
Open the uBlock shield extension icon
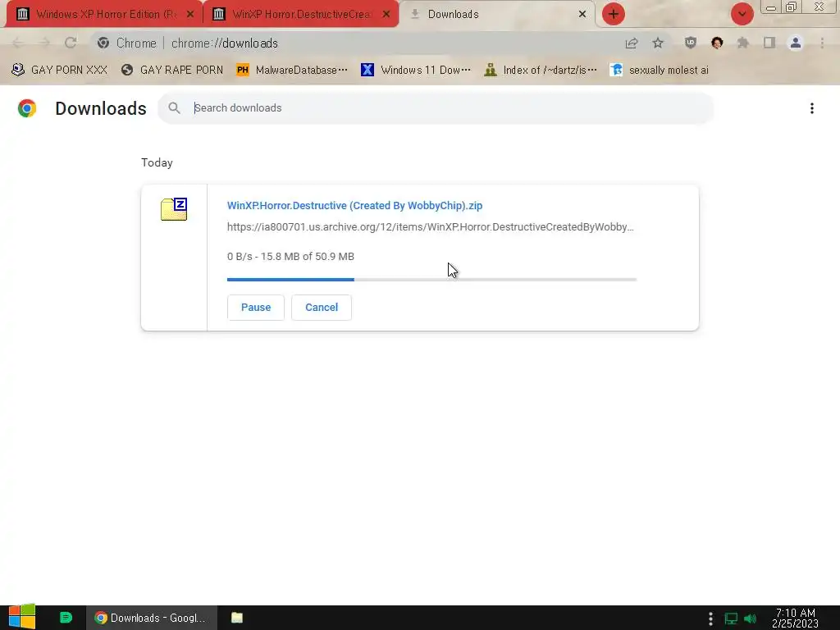[691, 43]
